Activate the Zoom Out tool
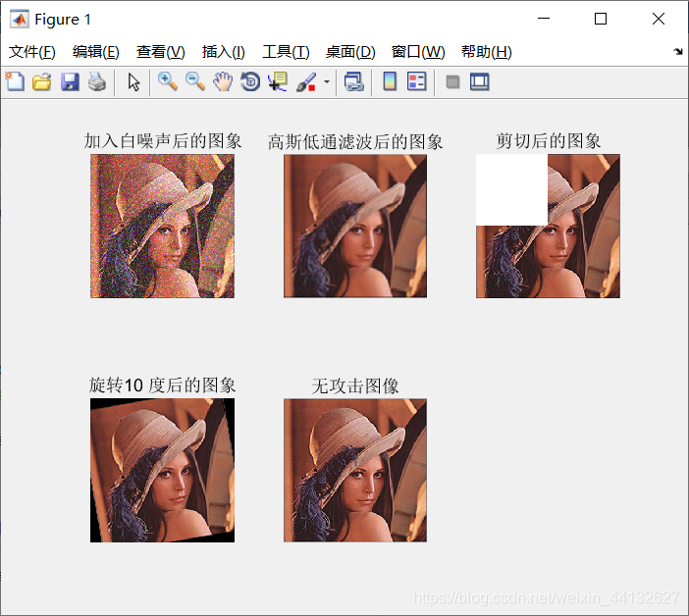 195,81
